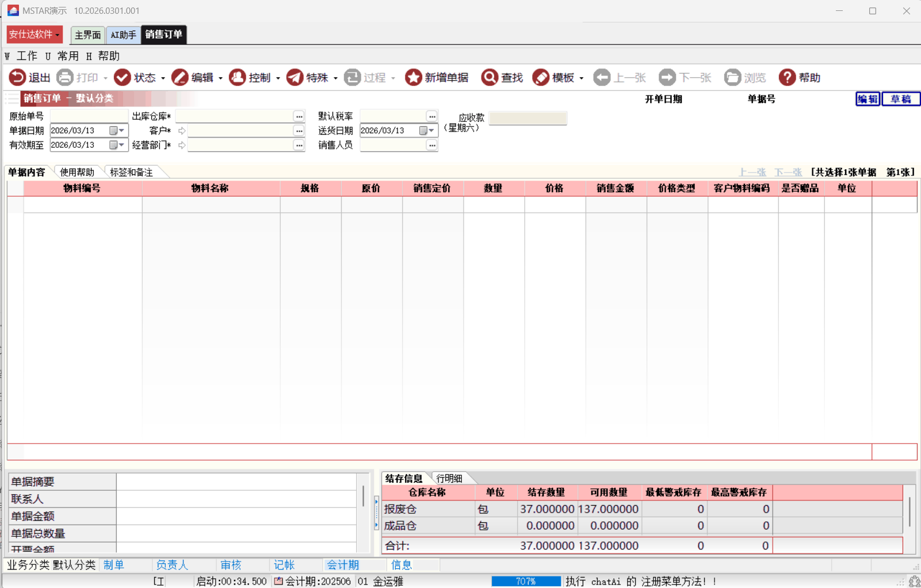Click the 查找 magnifier icon
This screenshot has width=921, height=588.
[490, 77]
